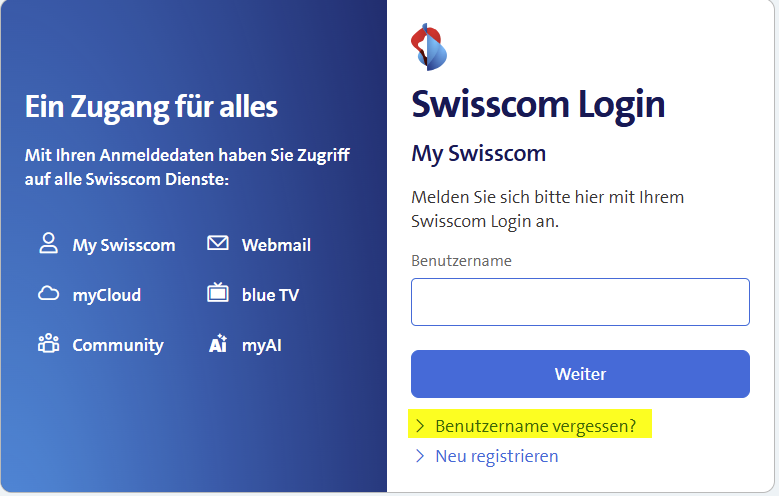The height and width of the screenshot is (496, 779).
Task: Click the myAI icon
Action: click(218, 344)
